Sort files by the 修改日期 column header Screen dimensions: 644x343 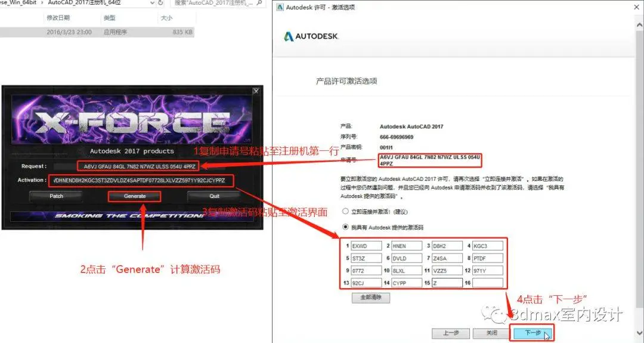point(58,18)
